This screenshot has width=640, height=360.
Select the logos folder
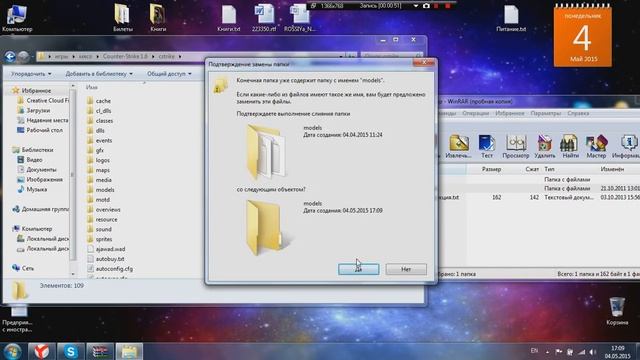tap(98, 160)
